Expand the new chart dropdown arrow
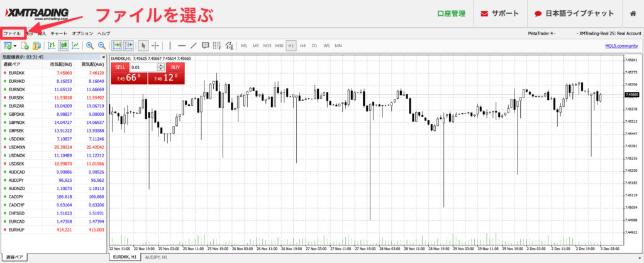This screenshot has height=263, width=644. pos(15,45)
